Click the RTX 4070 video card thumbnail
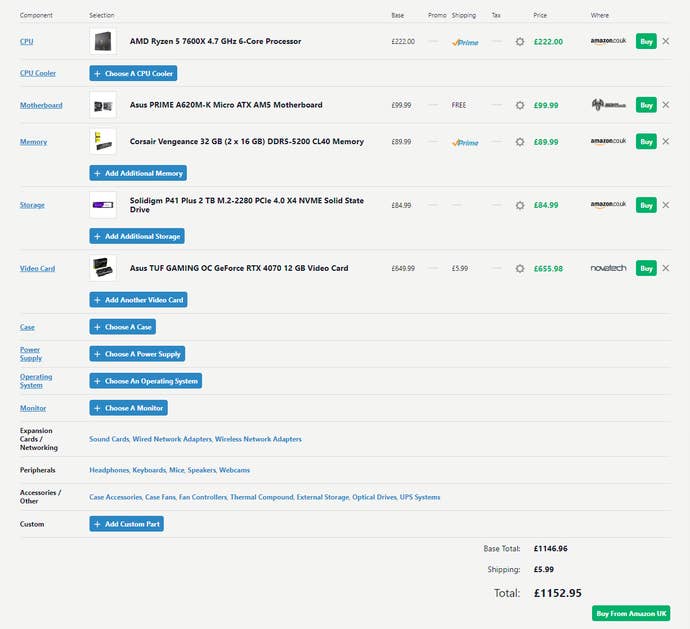 (103, 268)
